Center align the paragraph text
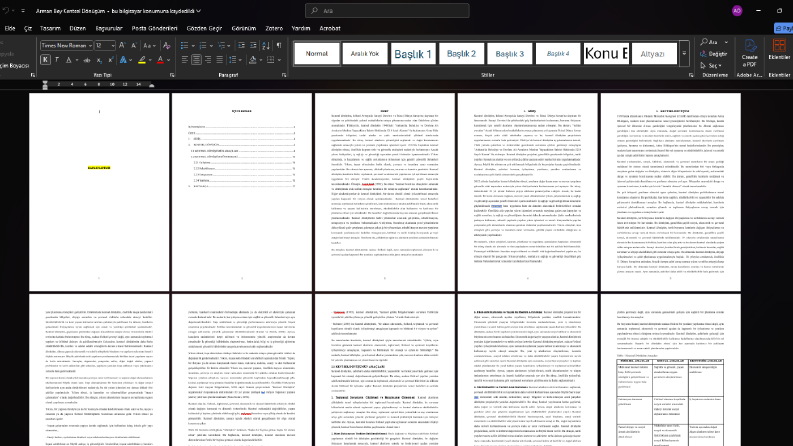This screenshot has height=446, width=793. (x=196, y=60)
